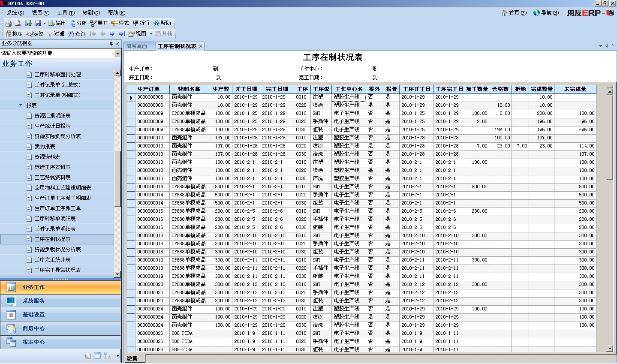Jump to the last record arrow icon
This screenshot has width=617, height=364.
click(x=122, y=34)
